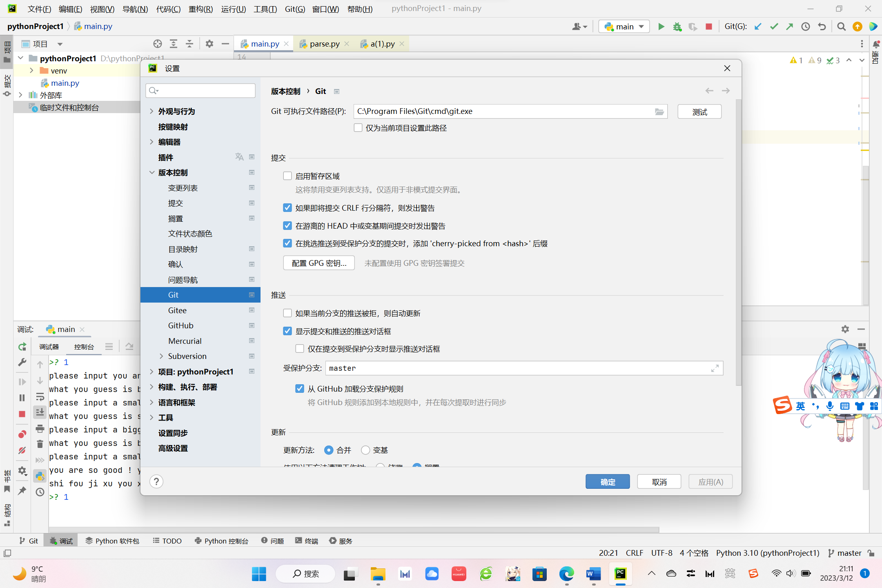Click the Git push arrow icon

coord(789,27)
